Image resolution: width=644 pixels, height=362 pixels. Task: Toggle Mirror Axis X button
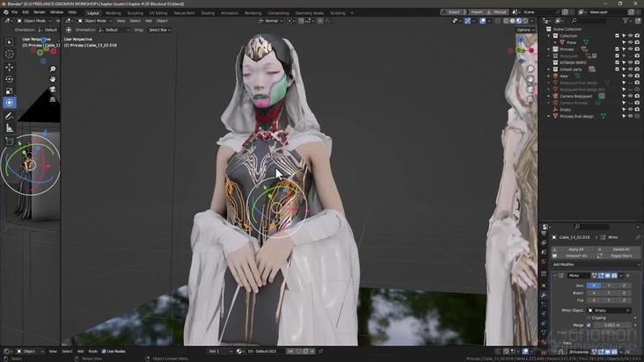[x=594, y=286]
